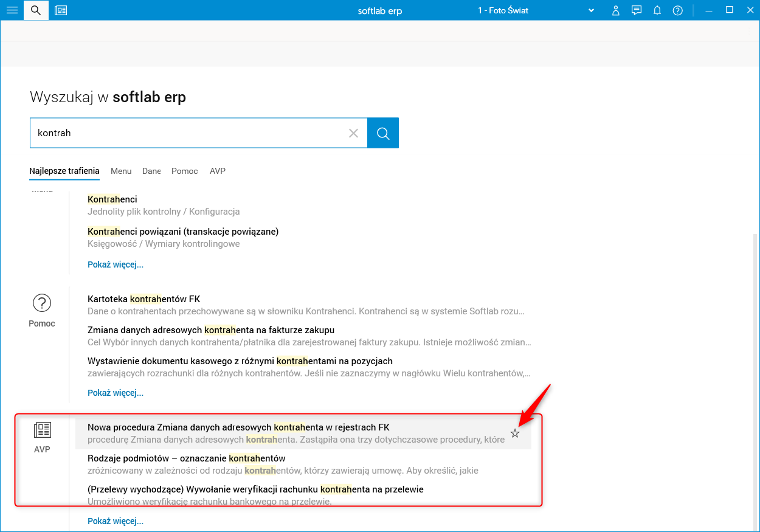Screen dimensions: 760x532
Task: Click the search magnifier in title bar
Action: click(36, 10)
